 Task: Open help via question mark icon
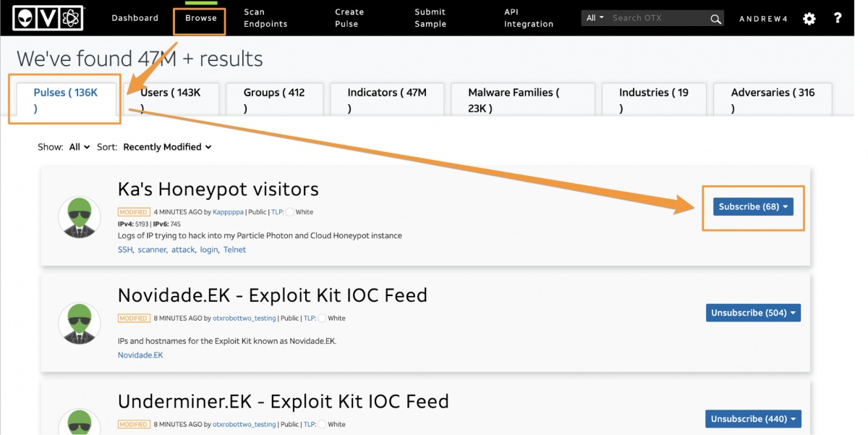[x=838, y=18]
